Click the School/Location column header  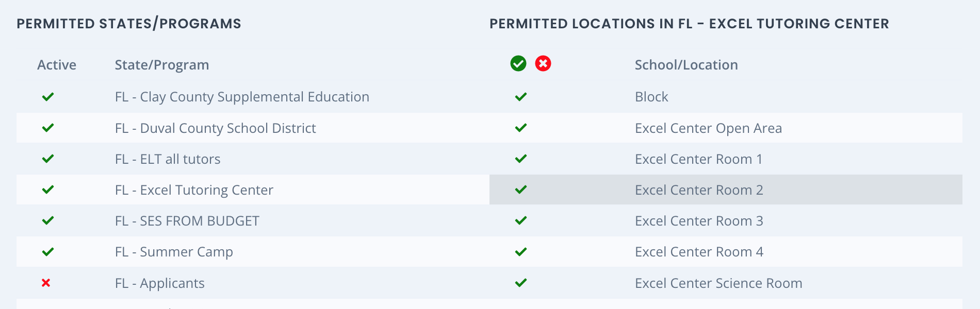point(687,65)
